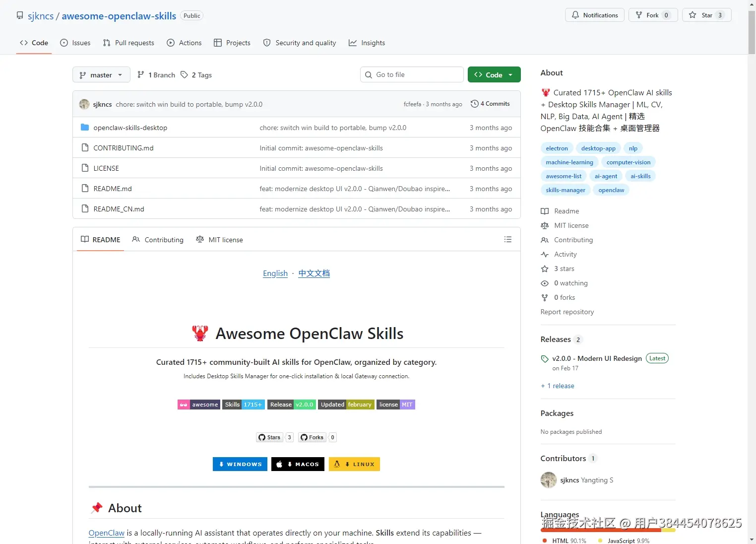The image size is (756, 544).
Task: Open the Readme sidebar link
Action: 560,211
